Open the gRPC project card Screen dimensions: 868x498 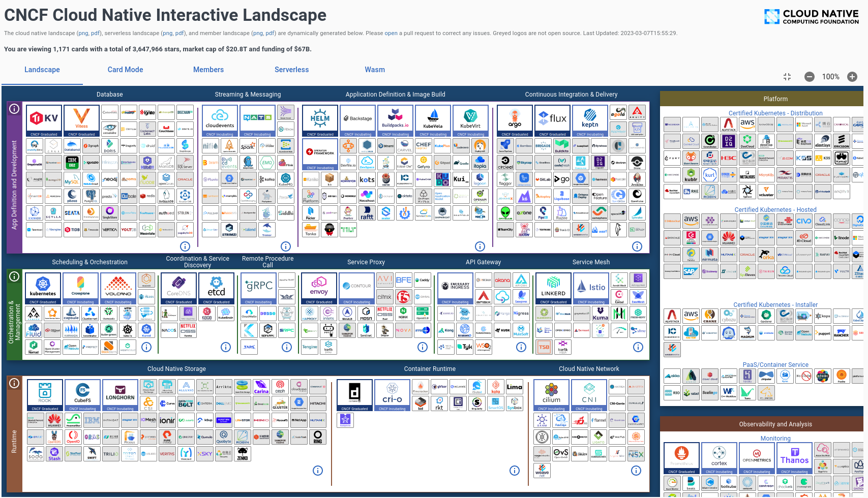tap(259, 289)
